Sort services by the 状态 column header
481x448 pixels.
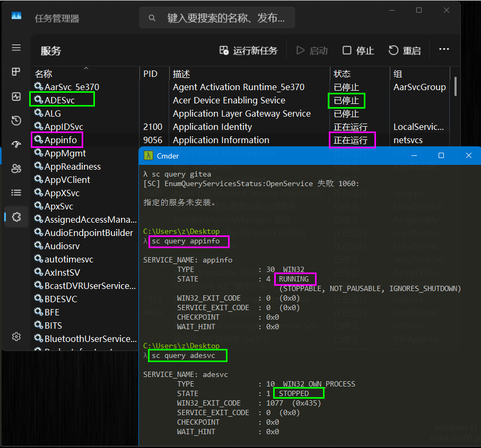[x=342, y=74]
